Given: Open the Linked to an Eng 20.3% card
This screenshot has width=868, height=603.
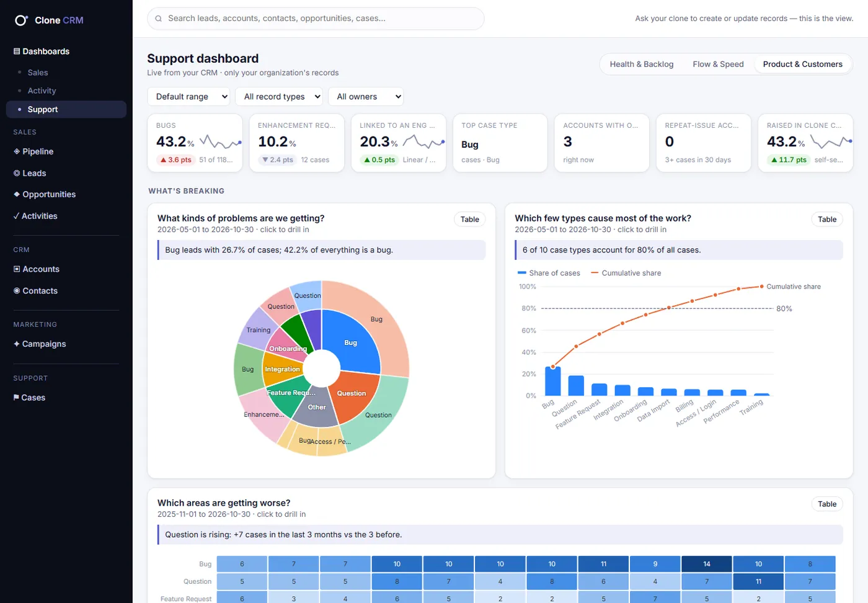Looking at the screenshot, I should click(398, 143).
